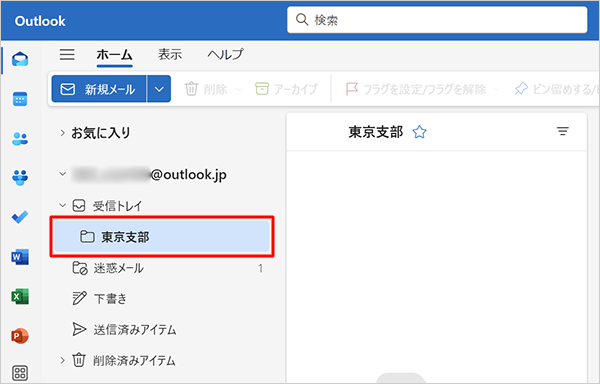600x384 pixels.
Task: Launch PowerPoint from the sidebar
Action: [x=20, y=336]
